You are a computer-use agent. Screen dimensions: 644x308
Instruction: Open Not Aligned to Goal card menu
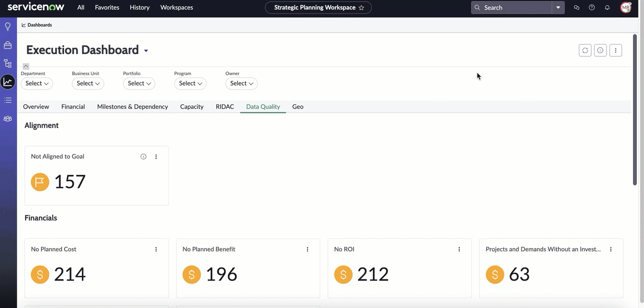pyautogui.click(x=156, y=156)
